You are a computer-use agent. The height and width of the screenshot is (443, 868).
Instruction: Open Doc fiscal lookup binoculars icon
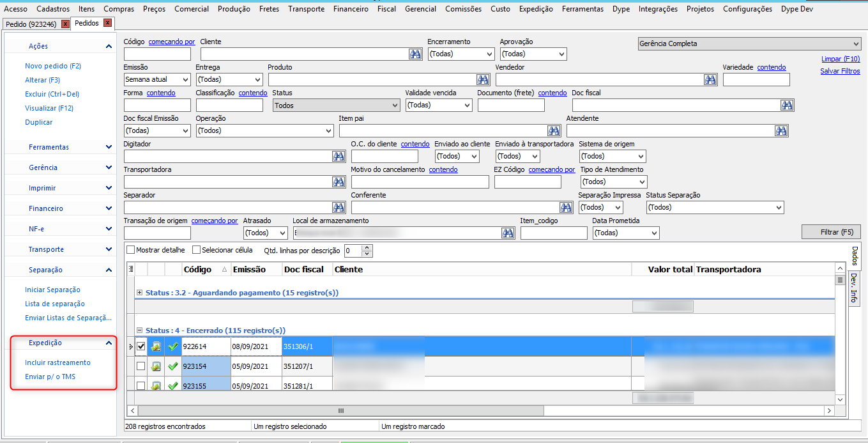click(x=786, y=105)
